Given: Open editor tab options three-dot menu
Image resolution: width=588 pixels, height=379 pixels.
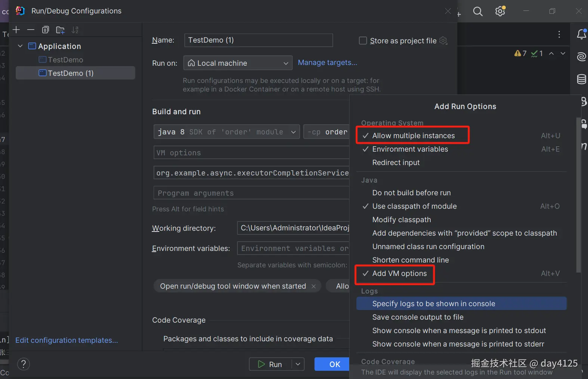Looking at the screenshot, I should [559, 34].
